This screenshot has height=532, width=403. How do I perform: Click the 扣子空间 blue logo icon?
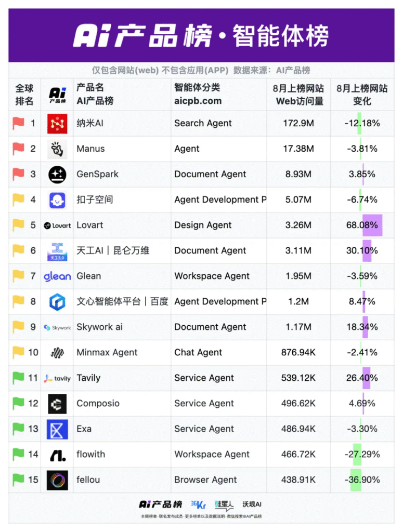pyautogui.click(x=57, y=200)
